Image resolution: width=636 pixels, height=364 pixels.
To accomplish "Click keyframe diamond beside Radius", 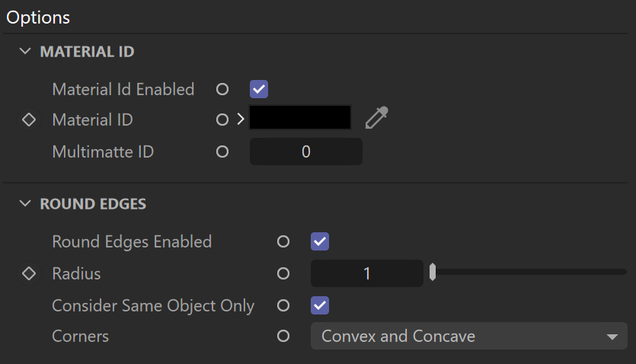I will click(29, 273).
